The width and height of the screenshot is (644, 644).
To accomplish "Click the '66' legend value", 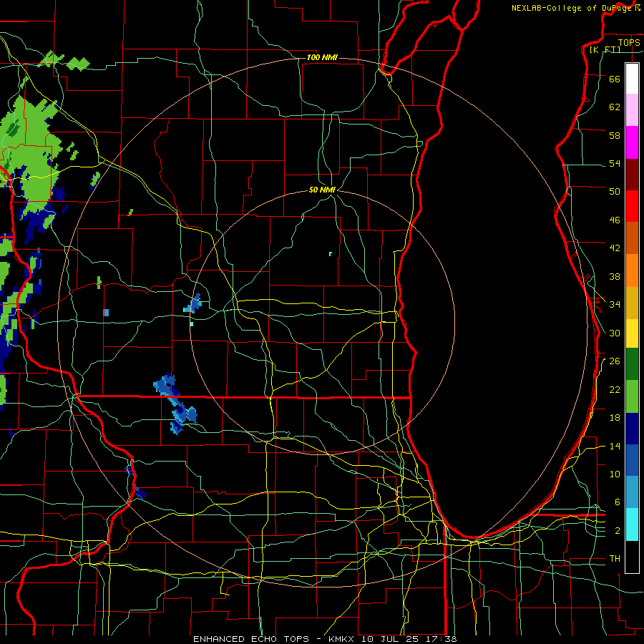I will point(615,79).
